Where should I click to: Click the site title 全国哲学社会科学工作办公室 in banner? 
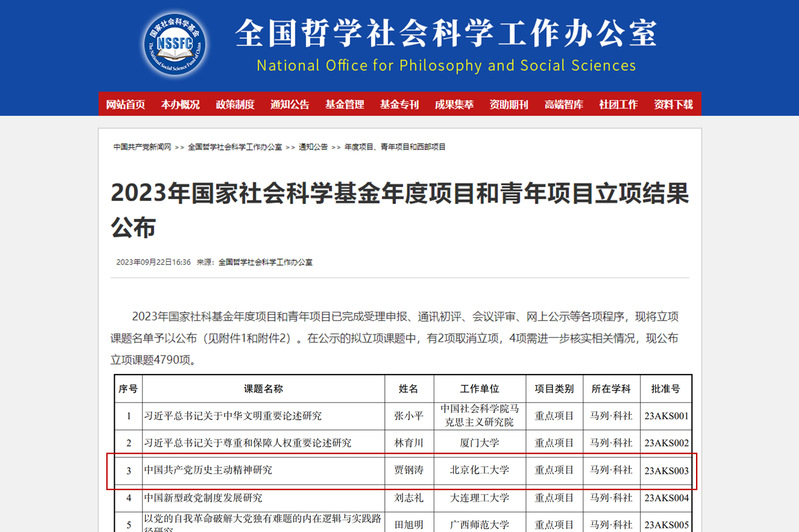[x=446, y=33]
